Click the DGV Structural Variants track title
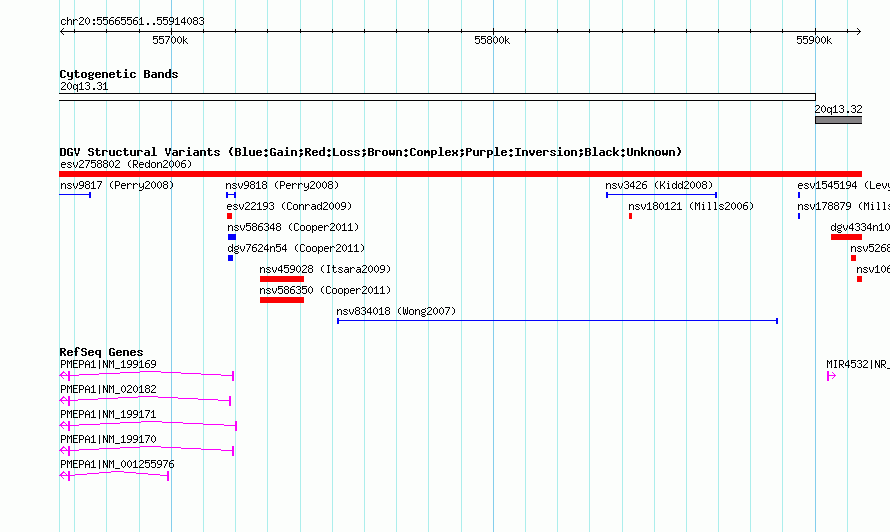 pos(371,152)
